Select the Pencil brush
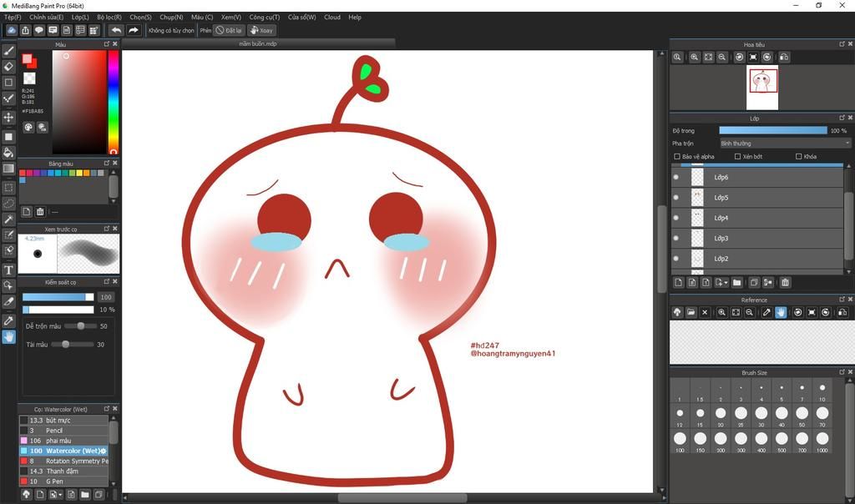Image resolution: width=855 pixels, height=504 pixels. 63,431
